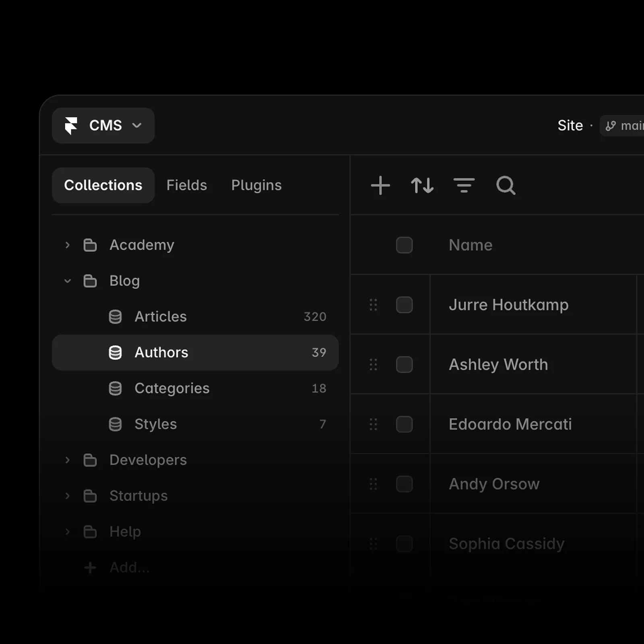Expand the Academy folder chevron
The height and width of the screenshot is (644, 644).
coord(67,245)
